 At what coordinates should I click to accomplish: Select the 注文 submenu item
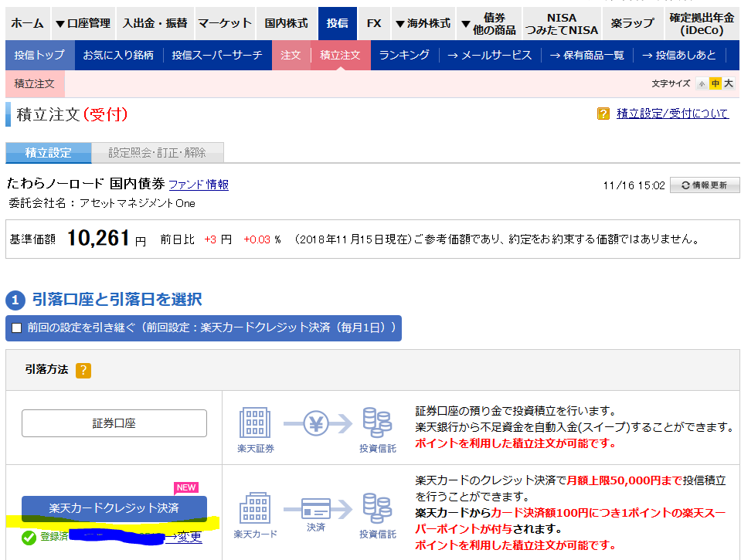point(291,56)
